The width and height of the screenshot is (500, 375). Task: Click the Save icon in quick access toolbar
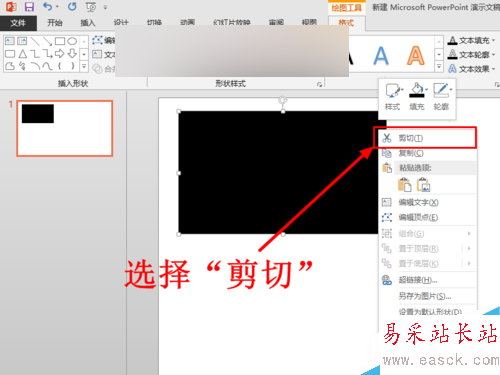click(29, 7)
